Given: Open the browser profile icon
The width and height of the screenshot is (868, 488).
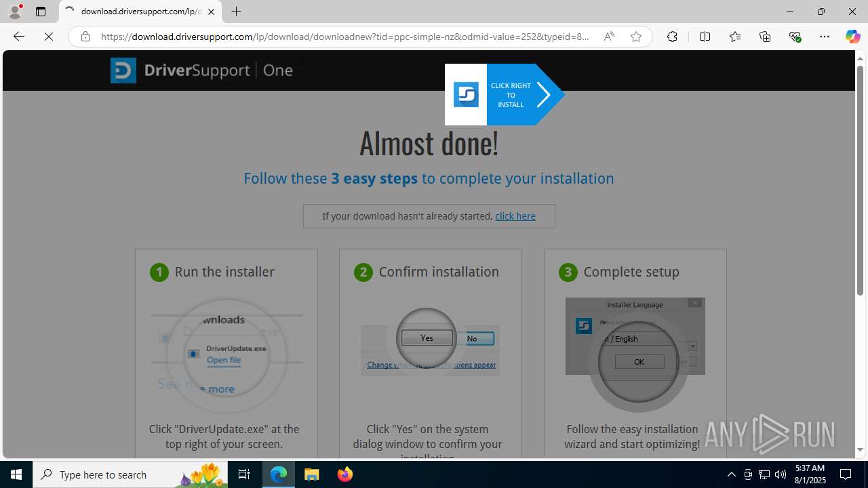Looking at the screenshot, I should coord(15,12).
